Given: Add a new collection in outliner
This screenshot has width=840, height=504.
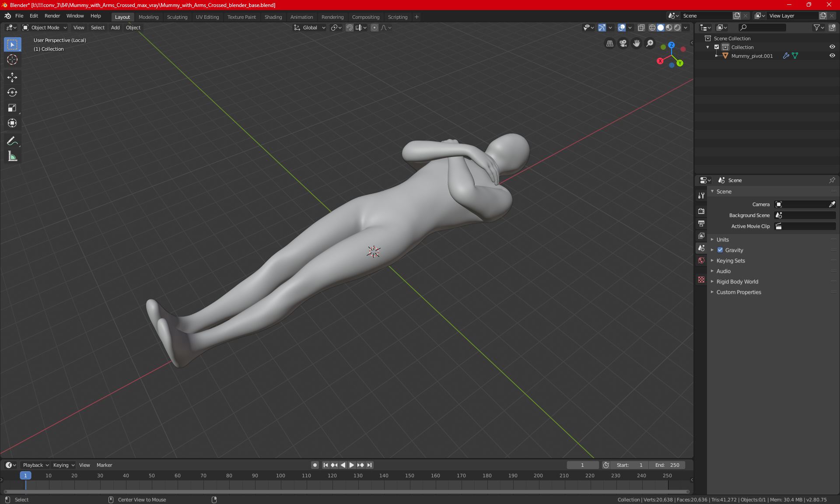Looking at the screenshot, I should tap(832, 28).
